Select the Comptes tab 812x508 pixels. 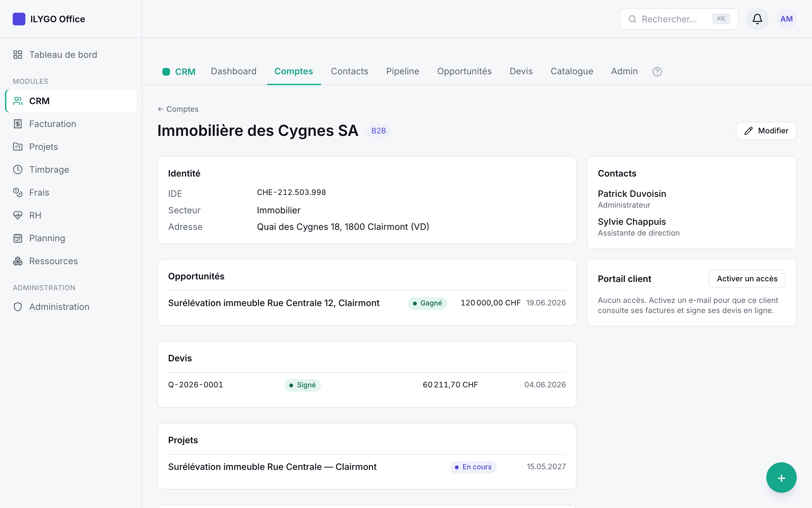coord(294,71)
